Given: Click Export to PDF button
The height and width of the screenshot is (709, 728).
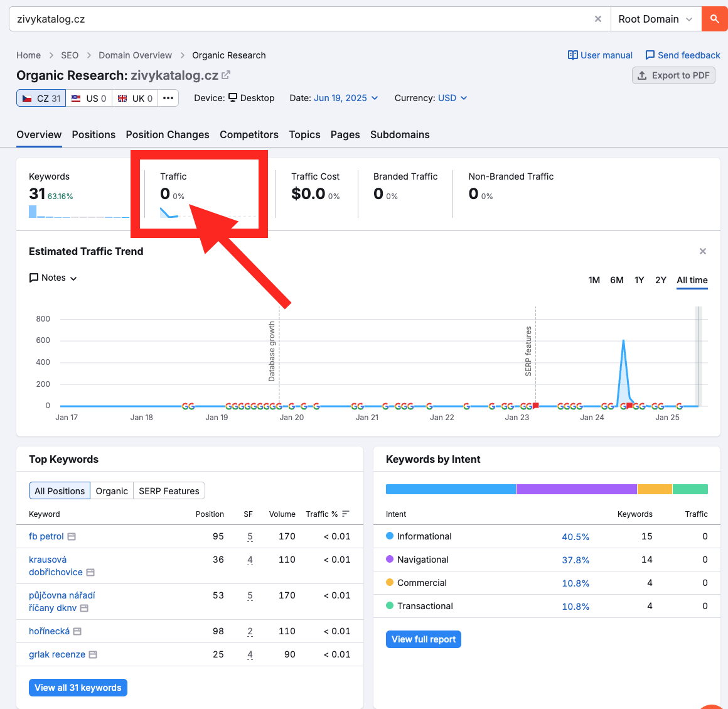Looking at the screenshot, I should [673, 75].
